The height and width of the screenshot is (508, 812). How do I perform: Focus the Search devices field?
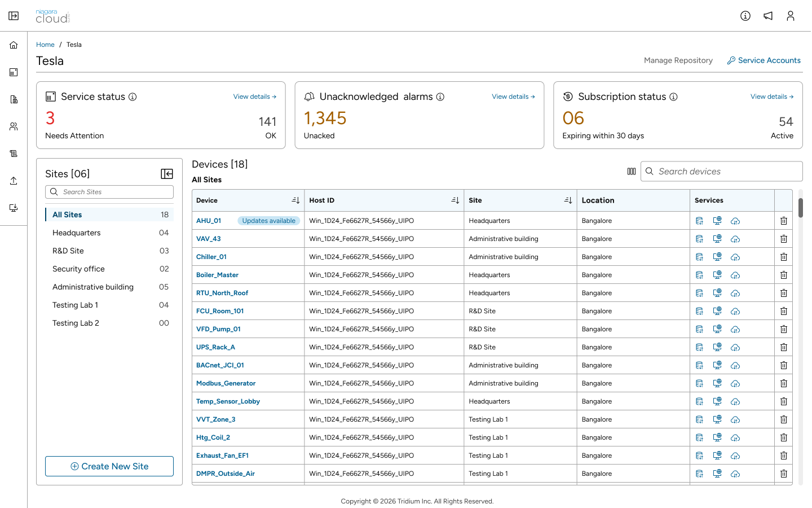point(722,172)
